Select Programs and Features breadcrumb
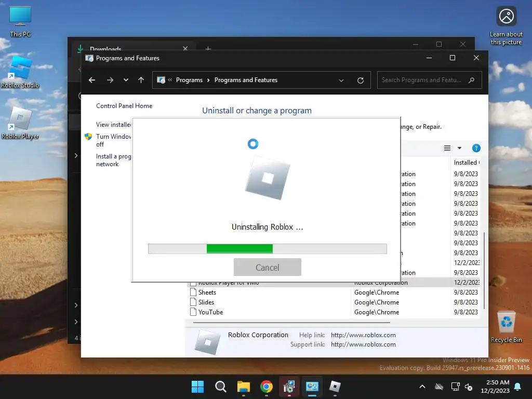This screenshot has height=399, width=532. point(246,80)
